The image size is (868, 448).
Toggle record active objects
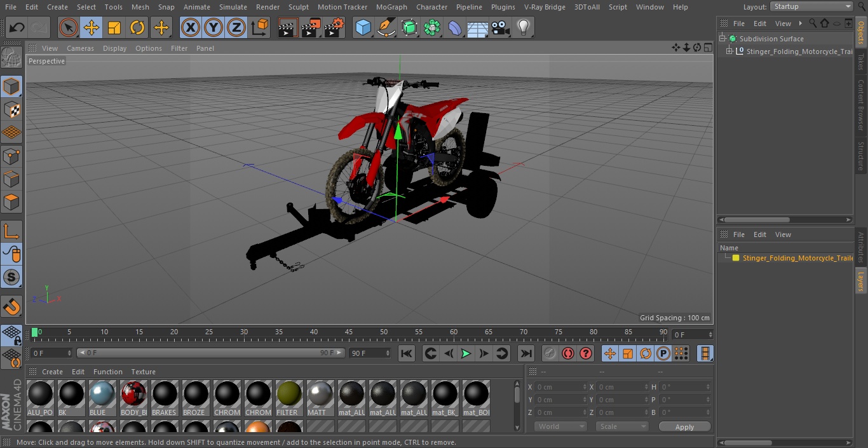550,353
